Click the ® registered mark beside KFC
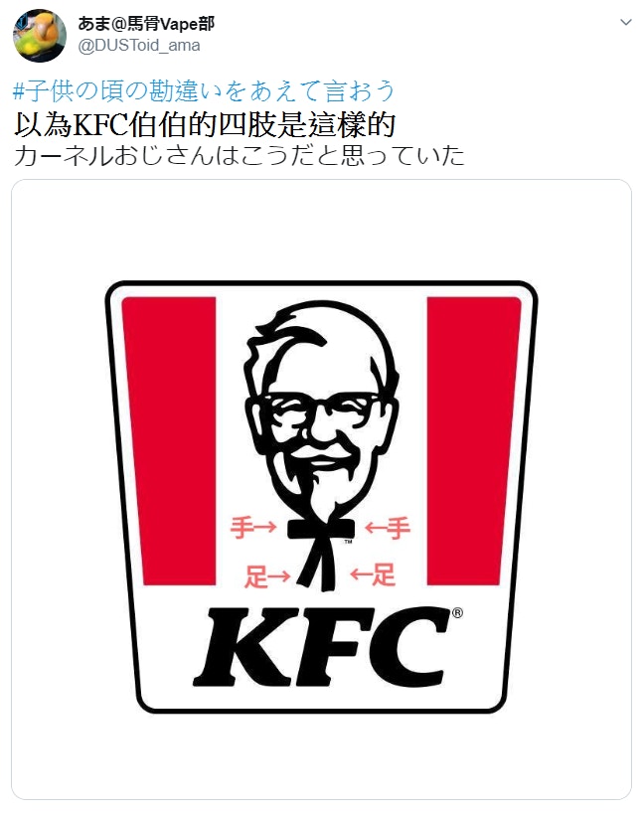Screen dimensions: 644x815 (x=457, y=613)
